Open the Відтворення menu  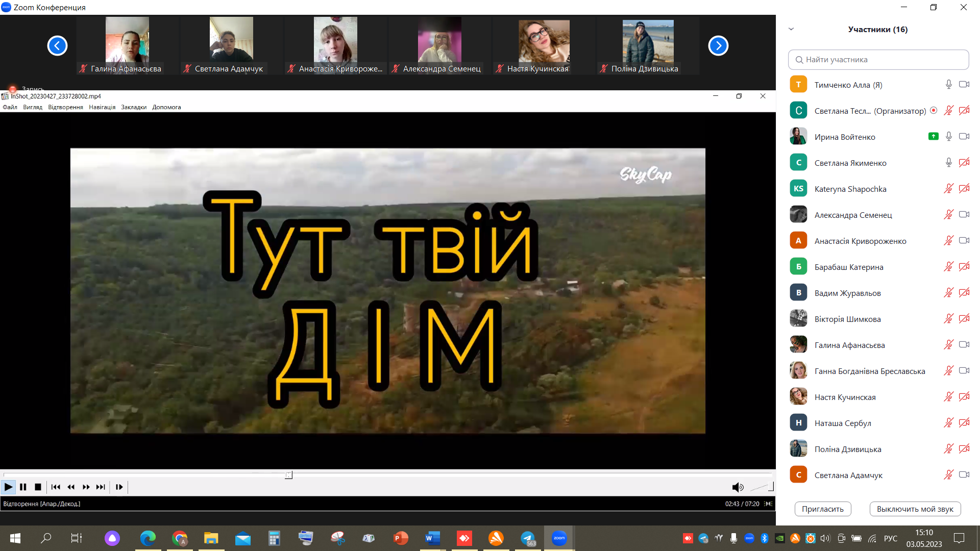(x=65, y=107)
